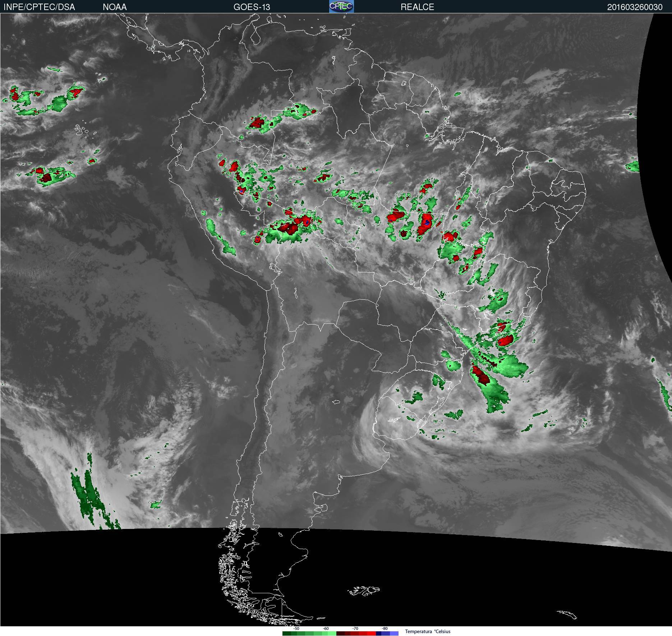Click the -60 legend scale value
Viewport: 672px width, 636px height.
(326, 628)
